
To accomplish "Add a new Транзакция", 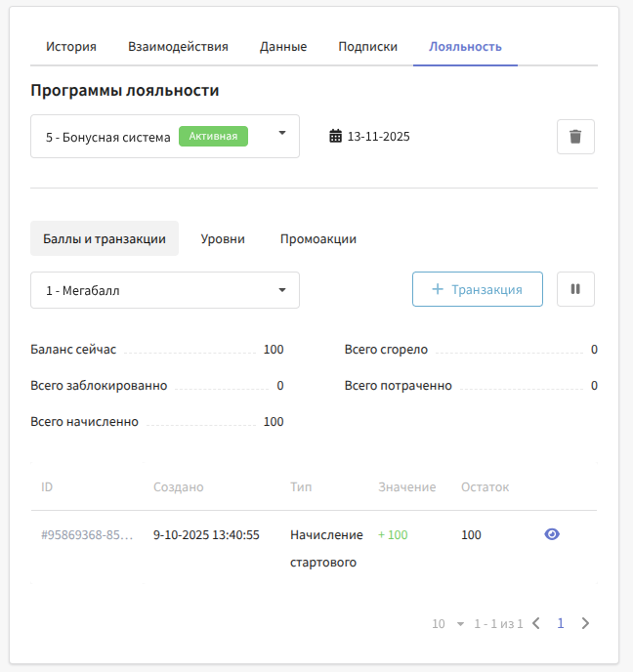I will pyautogui.click(x=478, y=289).
